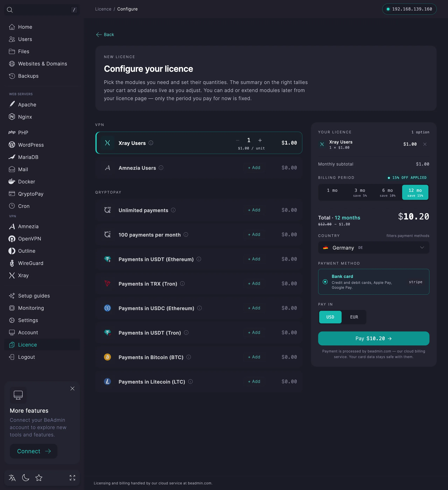Image resolution: width=448 pixels, height=490 pixels.
Task: Switch pay currency to EUR
Action: coord(354,317)
